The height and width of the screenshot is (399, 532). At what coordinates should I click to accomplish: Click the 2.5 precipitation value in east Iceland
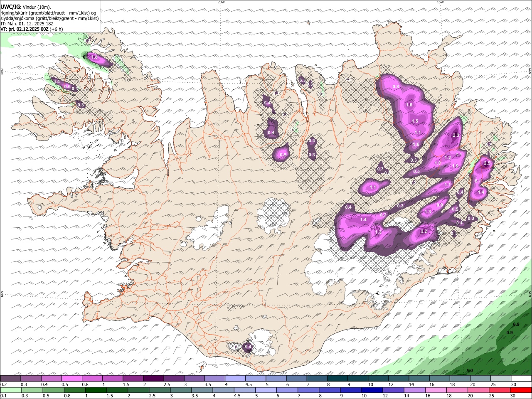(488, 164)
